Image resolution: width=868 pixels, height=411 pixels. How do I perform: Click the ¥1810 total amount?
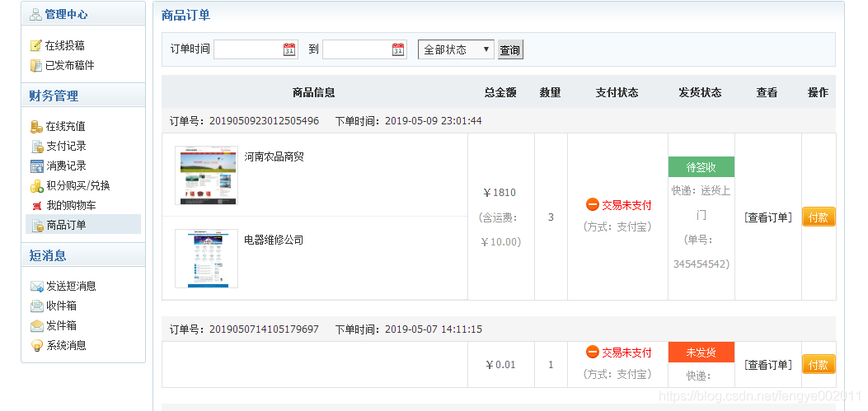coord(500,193)
